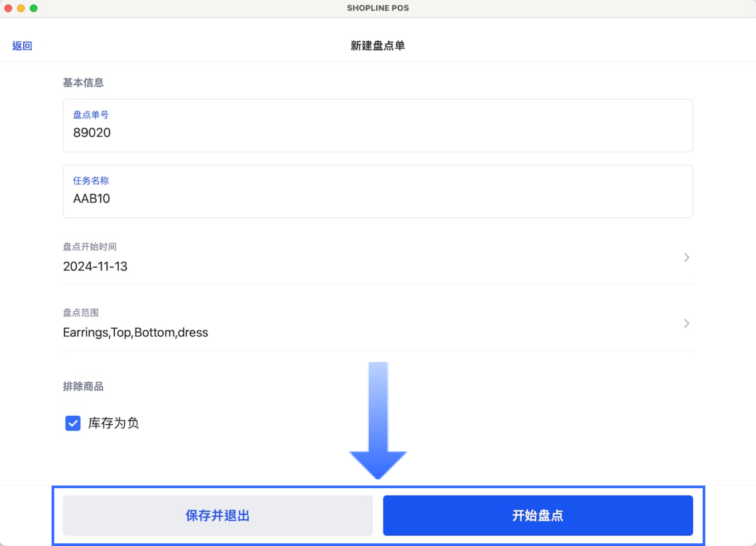Expand the chevron beside 盘点范围
This screenshot has width=756, height=546.
coord(686,323)
